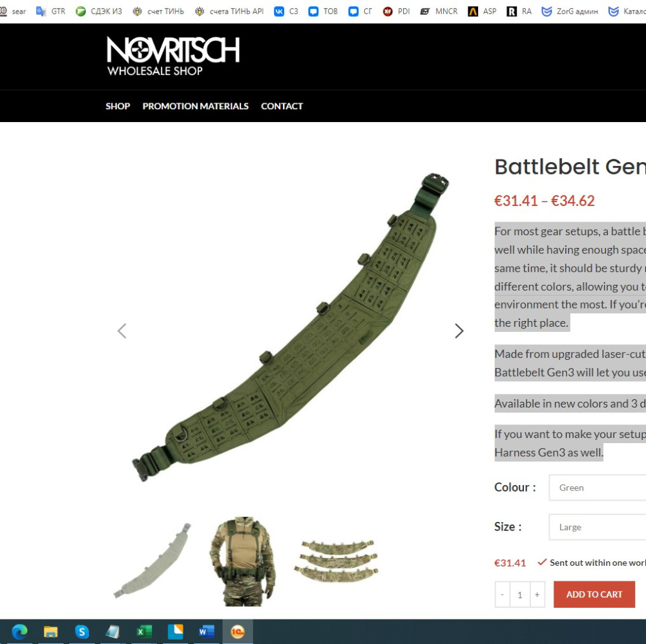Open the PROMOTION MATERIALS menu item
This screenshot has width=646, height=644.
point(195,107)
